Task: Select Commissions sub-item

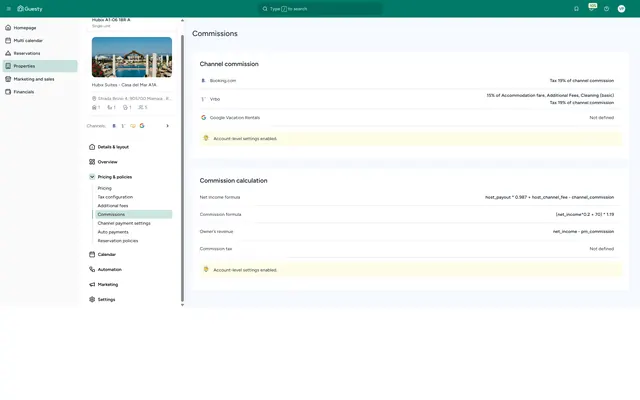Action: [x=133, y=214]
